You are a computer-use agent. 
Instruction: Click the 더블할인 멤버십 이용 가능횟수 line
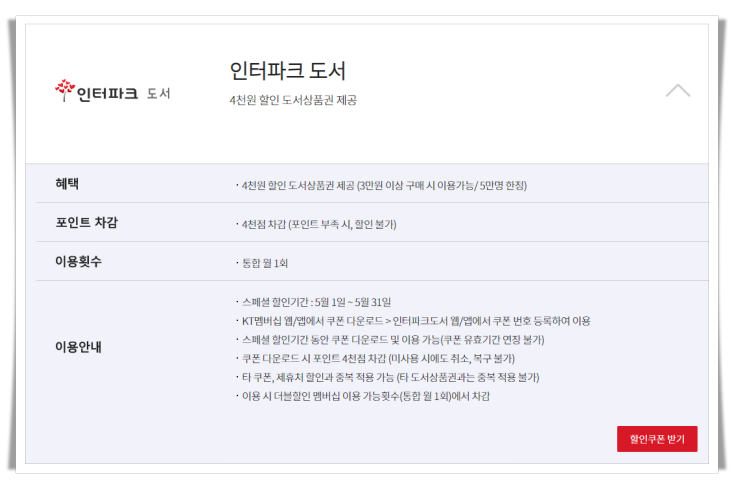tap(366, 396)
